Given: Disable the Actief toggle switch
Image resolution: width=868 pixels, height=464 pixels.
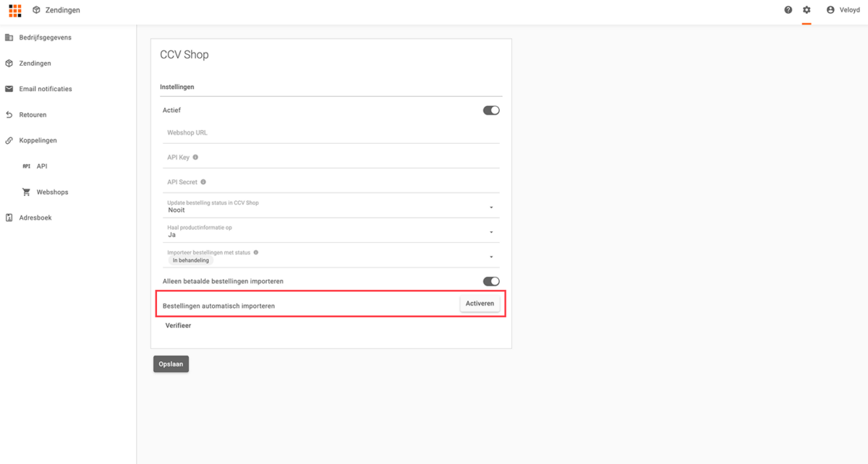Looking at the screenshot, I should tap(491, 111).
